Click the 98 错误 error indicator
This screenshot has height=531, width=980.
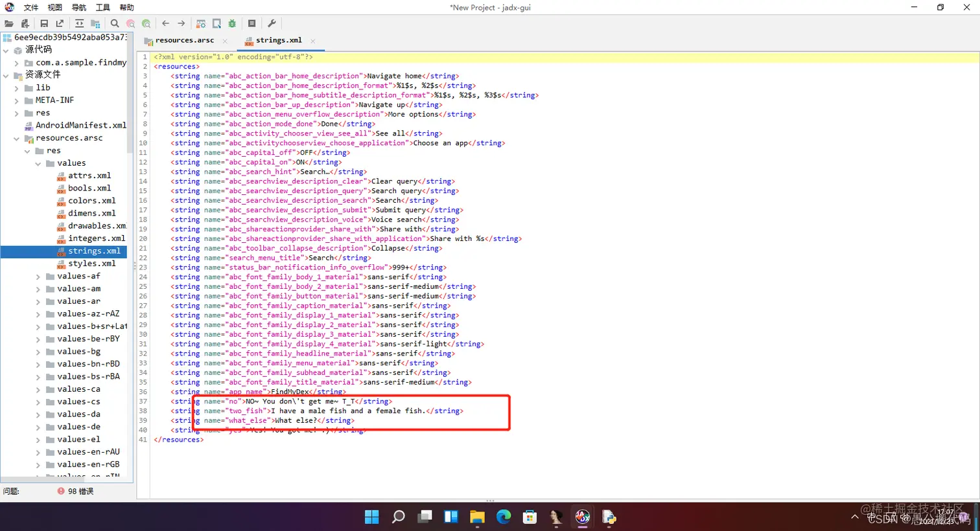(75, 491)
